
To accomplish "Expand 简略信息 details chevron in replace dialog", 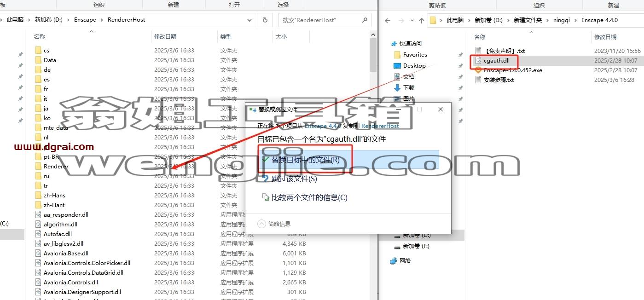I will pyautogui.click(x=261, y=224).
